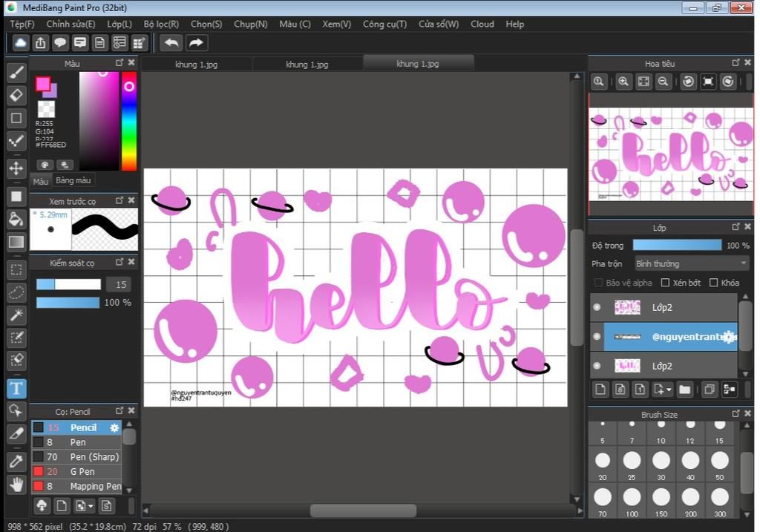Open the Pha trộn blend mode dropdown
Image resolution: width=760 pixels, height=532 pixels.
pyautogui.click(x=692, y=263)
